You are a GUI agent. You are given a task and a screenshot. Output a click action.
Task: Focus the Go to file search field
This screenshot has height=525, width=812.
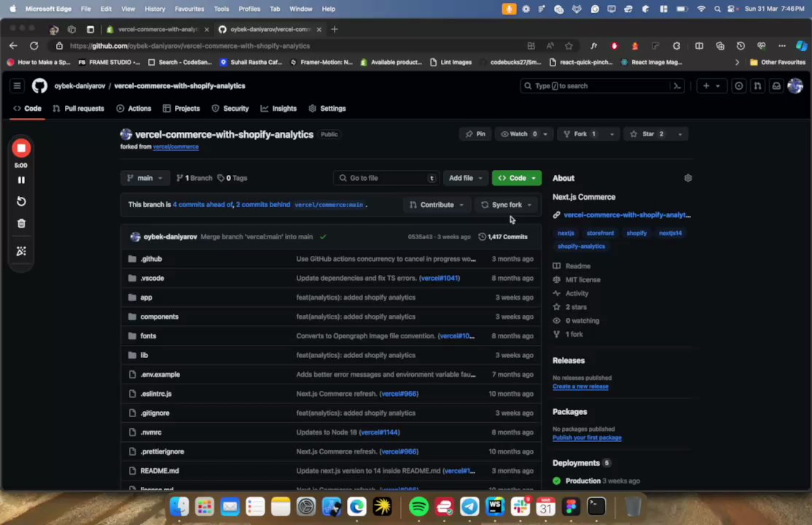[386, 178]
